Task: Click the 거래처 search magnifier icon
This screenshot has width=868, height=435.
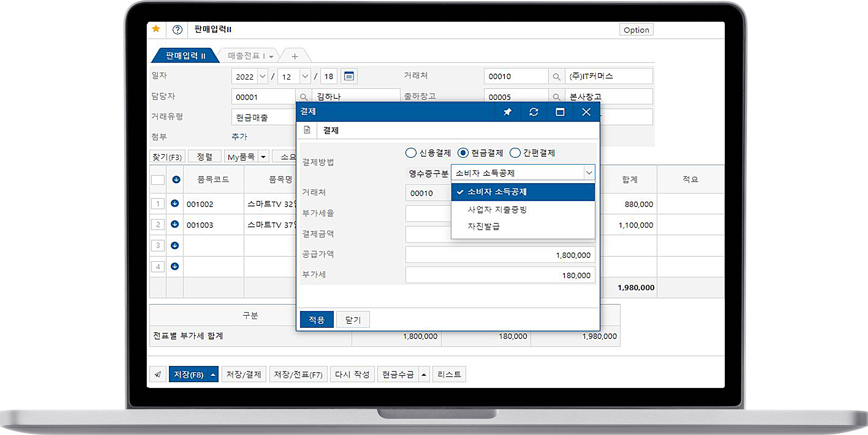Action: pos(556,77)
